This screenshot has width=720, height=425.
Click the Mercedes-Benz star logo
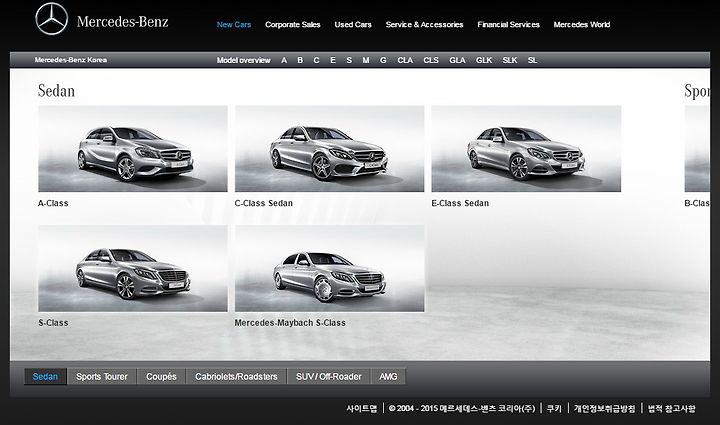(51, 19)
